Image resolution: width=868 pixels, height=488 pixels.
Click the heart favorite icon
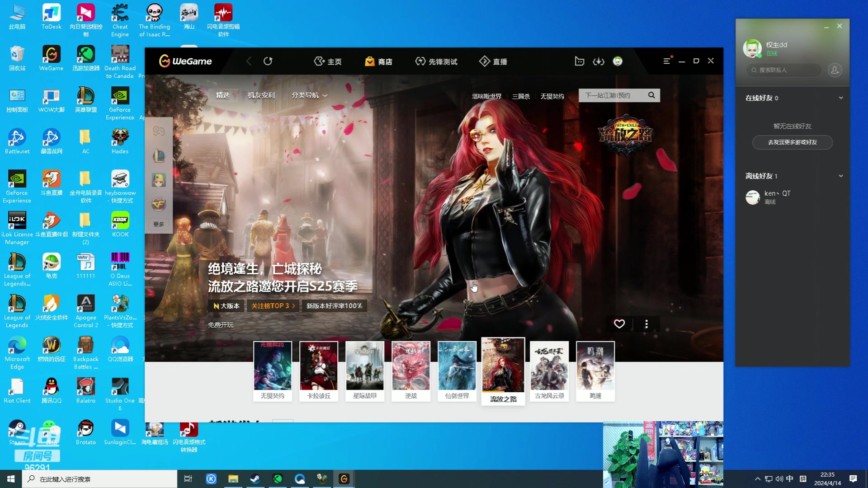(x=619, y=324)
